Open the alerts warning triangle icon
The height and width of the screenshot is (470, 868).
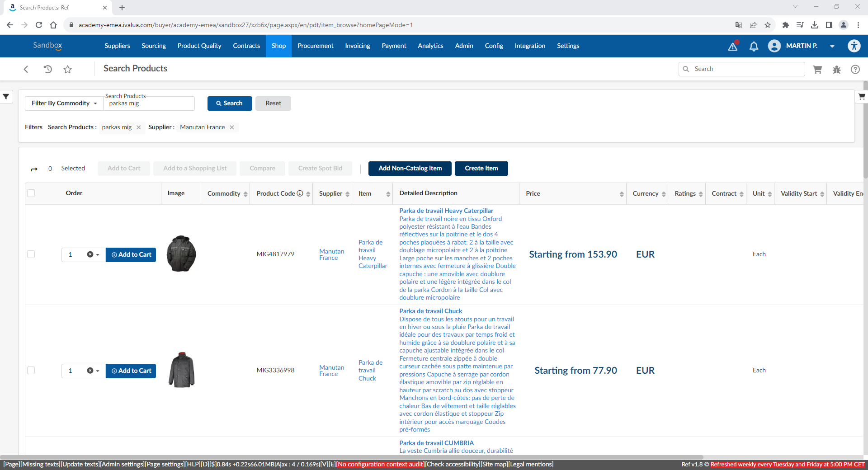733,46
